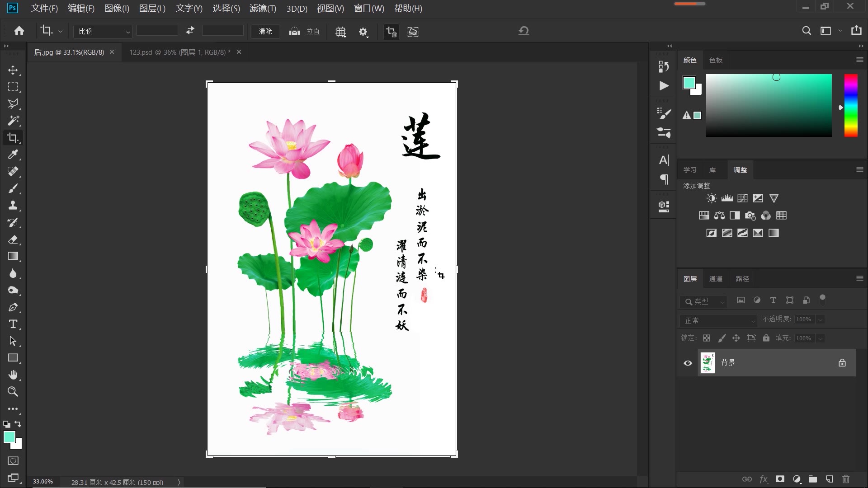
Task: Add a layer mask from the Layers panel
Action: point(780,479)
